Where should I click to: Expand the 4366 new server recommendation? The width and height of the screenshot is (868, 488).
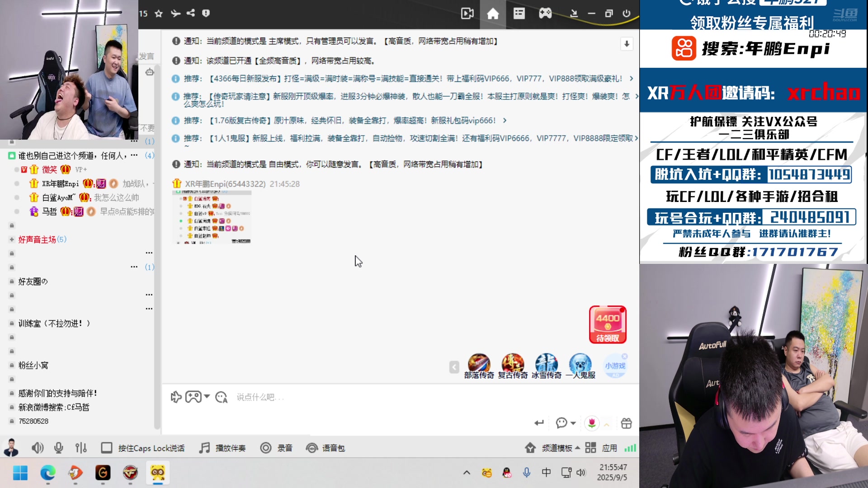coord(632,79)
